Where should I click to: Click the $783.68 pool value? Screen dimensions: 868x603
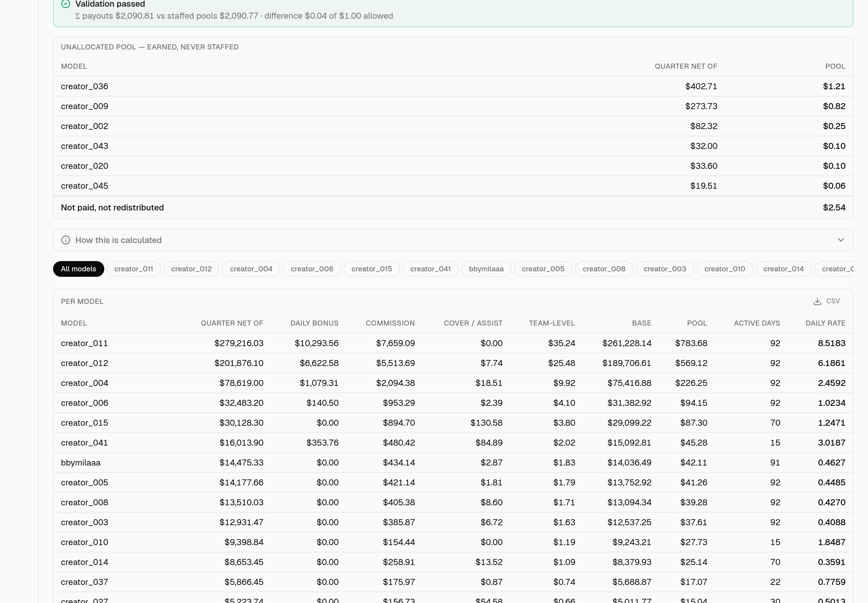691,343
